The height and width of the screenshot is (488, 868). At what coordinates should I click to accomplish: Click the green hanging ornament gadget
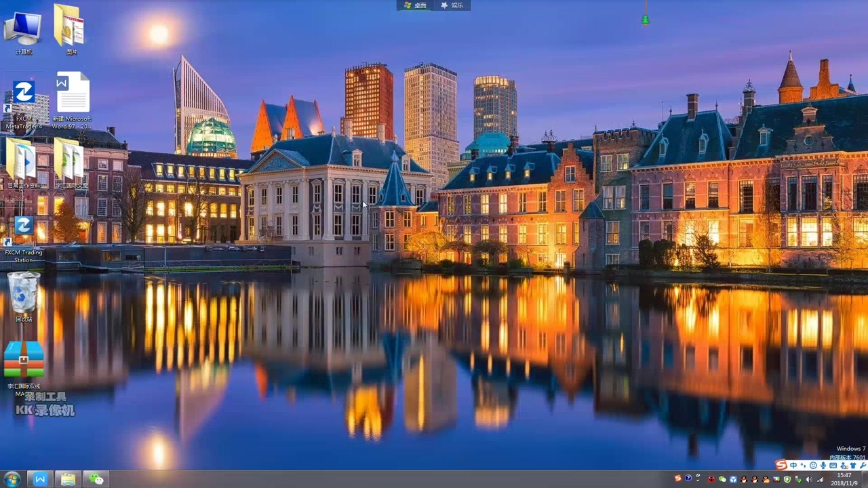pyautogui.click(x=645, y=19)
